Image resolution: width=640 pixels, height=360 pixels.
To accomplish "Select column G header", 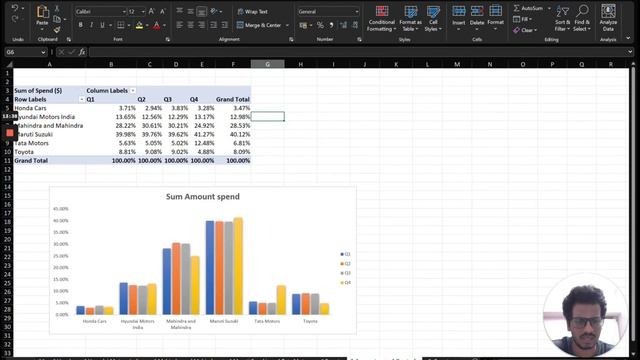I will (267, 64).
